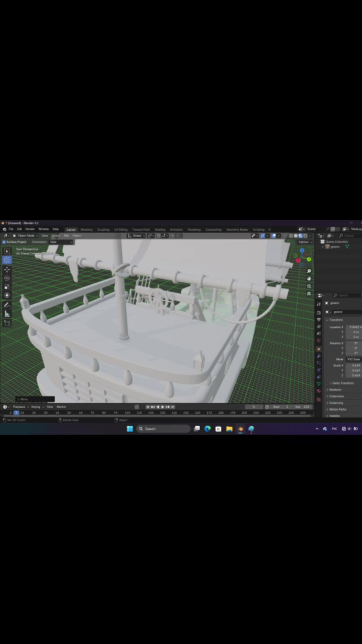Click the pan hand viewport icon

309,279
